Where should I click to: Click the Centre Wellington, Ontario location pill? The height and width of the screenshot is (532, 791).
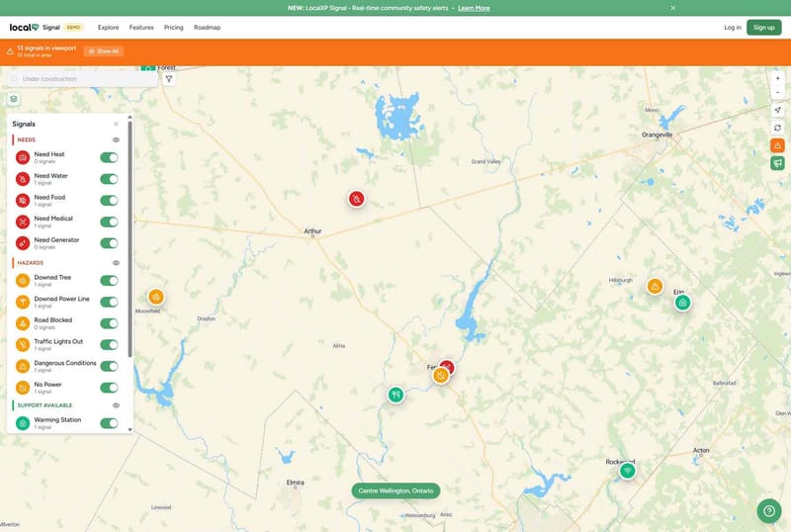click(395, 490)
